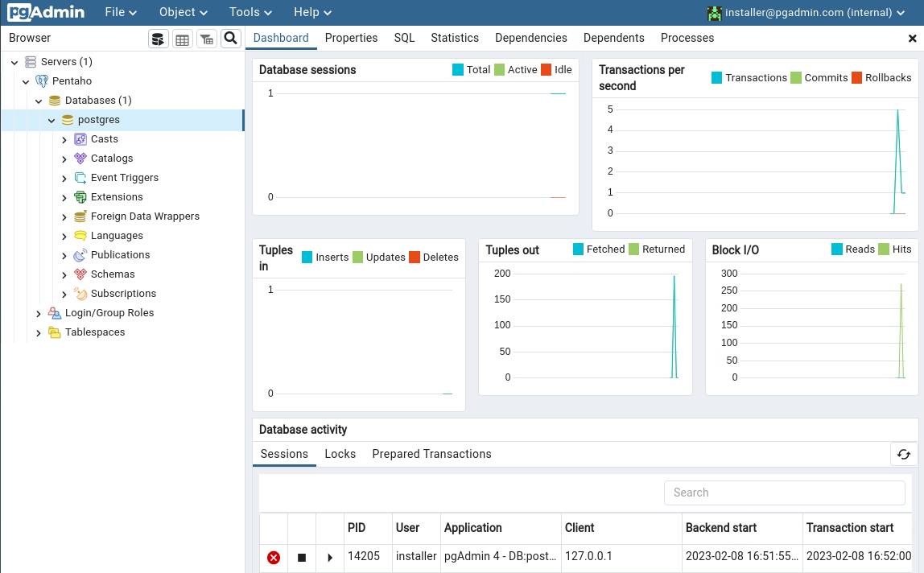
Task: Open the Tools menu
Action: coord(250,13)
